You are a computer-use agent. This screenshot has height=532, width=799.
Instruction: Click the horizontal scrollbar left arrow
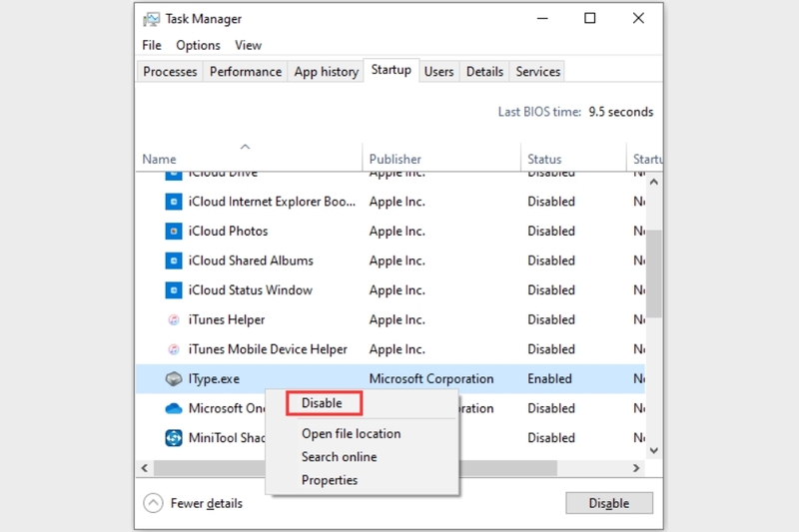(145, 468)
